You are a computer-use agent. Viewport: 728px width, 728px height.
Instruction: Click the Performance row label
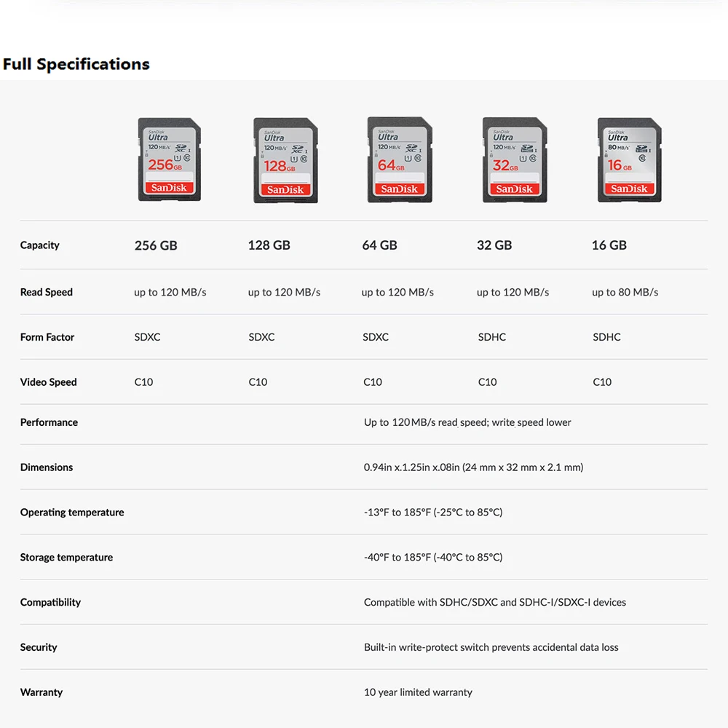[x=49, y=422]
